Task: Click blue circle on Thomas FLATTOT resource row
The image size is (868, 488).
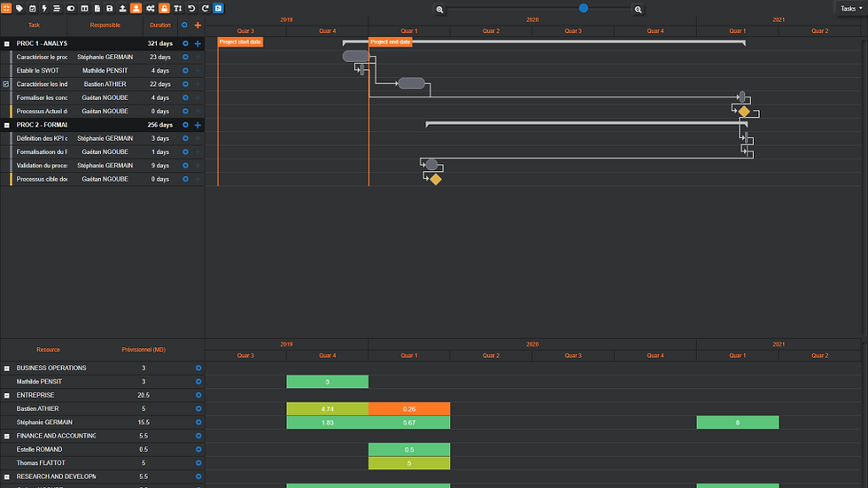Action: pos(198,463)
